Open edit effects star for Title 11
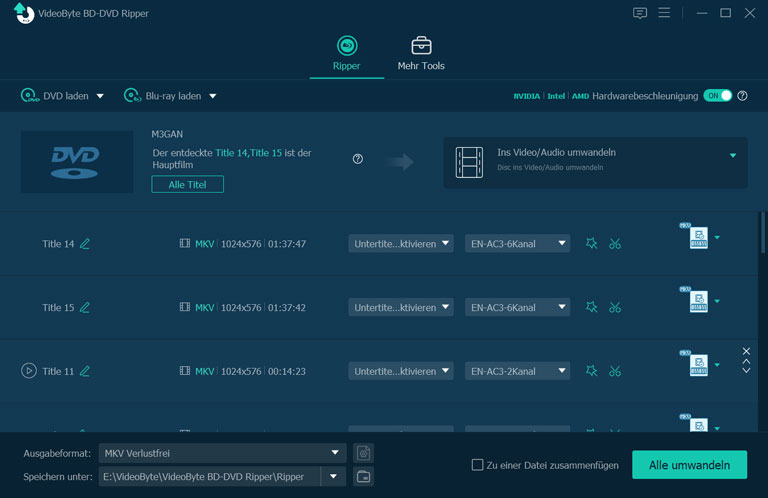The height and width of the screenshot is (498, 768). click(x=592, y=370)
